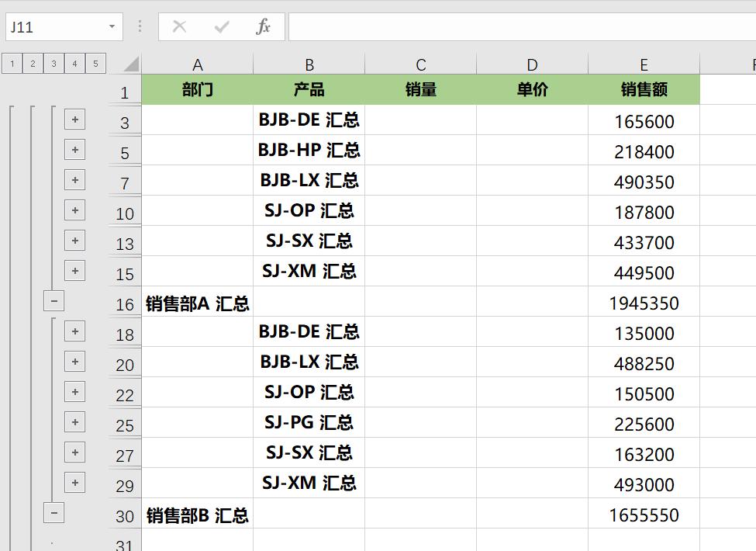The image size is (756, 551).
Task: Click the 销量 header cell
Action: (x=420, y=90)
